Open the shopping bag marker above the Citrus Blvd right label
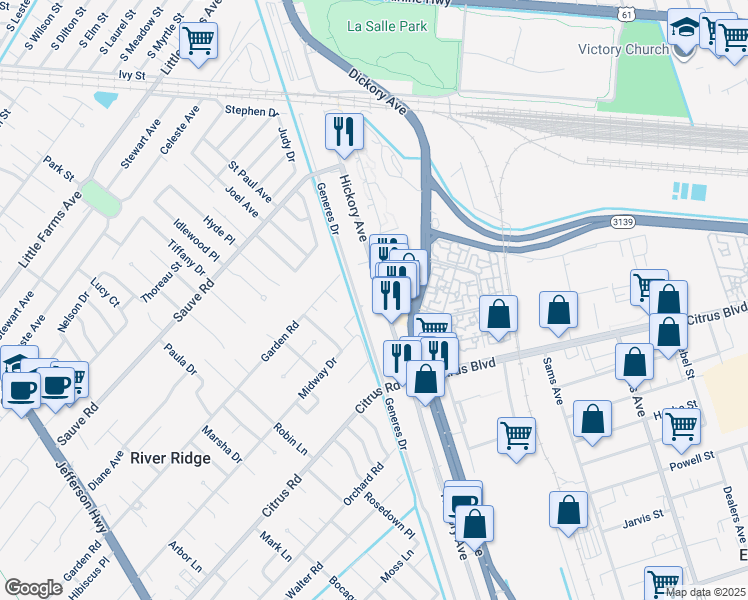This screenshot has height=600, width=748. (x=668, y=298)
